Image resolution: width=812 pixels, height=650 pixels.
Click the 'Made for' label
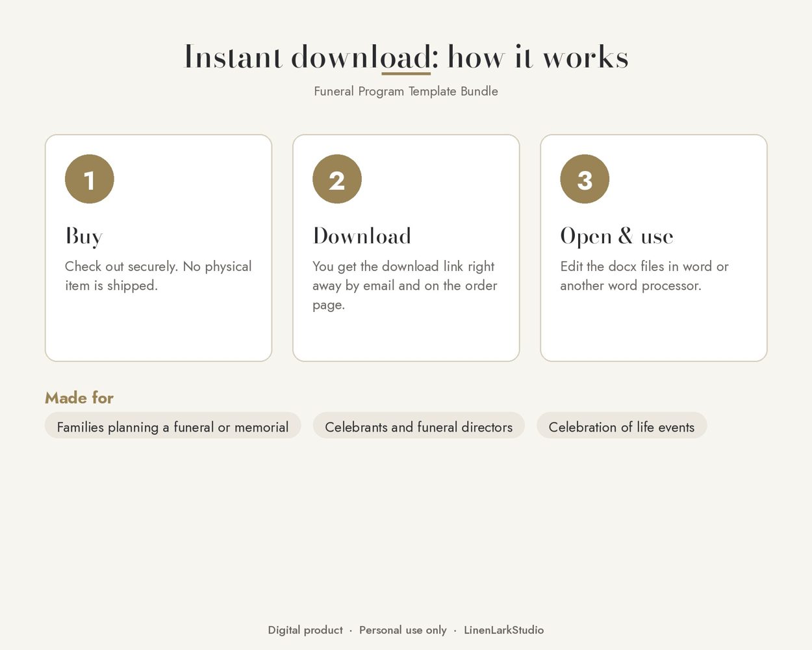point(79,398)
